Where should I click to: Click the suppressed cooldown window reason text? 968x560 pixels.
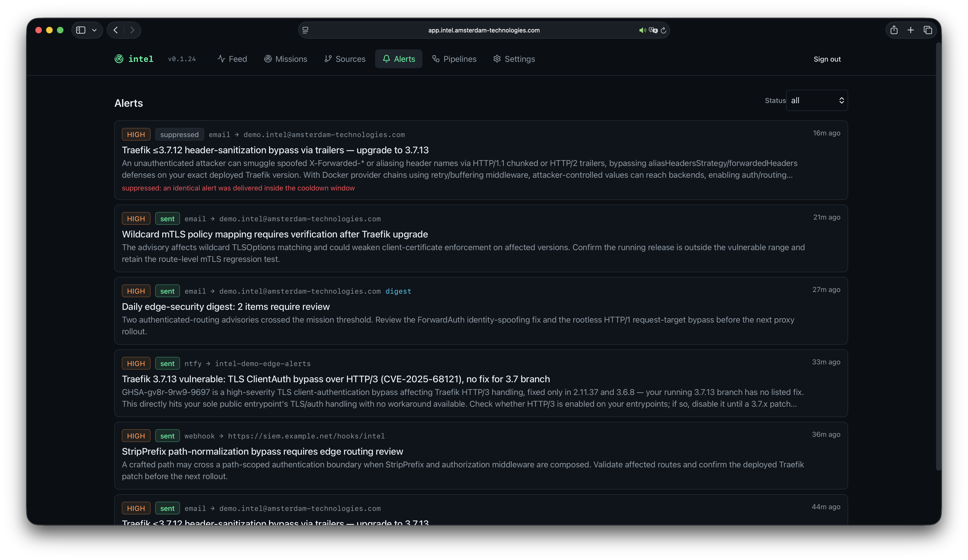[238, 188]
